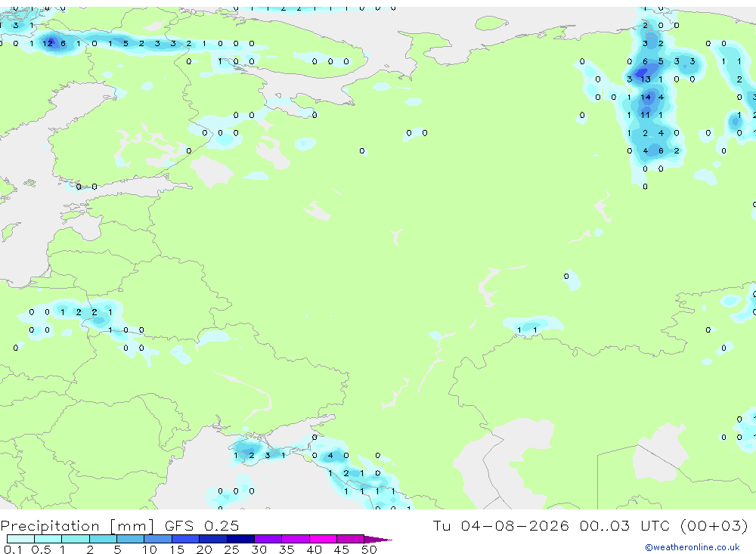This screenshot has height=554, width=756.
Task: Click the 0.5–1 mm legend color swatch
Action: [48, 539]
